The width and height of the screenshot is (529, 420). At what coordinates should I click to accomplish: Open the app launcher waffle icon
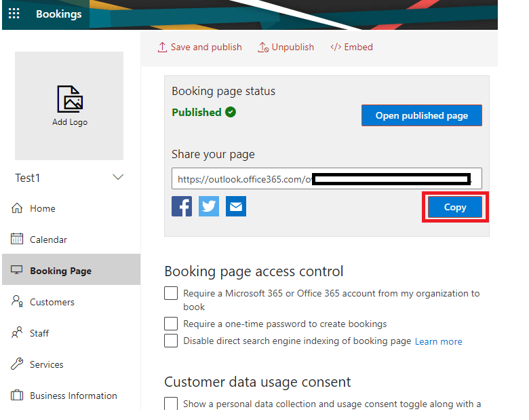pyautogui.click(x=14, y=14)
